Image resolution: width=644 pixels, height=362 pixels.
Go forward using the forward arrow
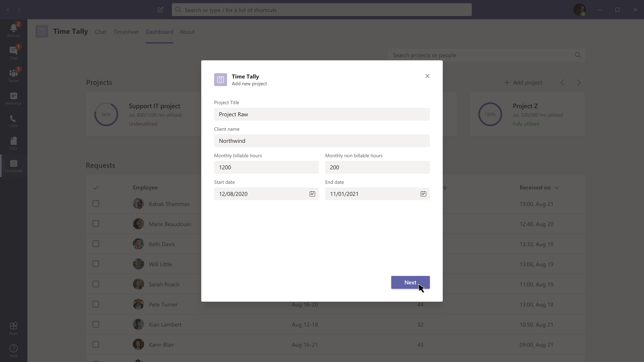[19, 10]
